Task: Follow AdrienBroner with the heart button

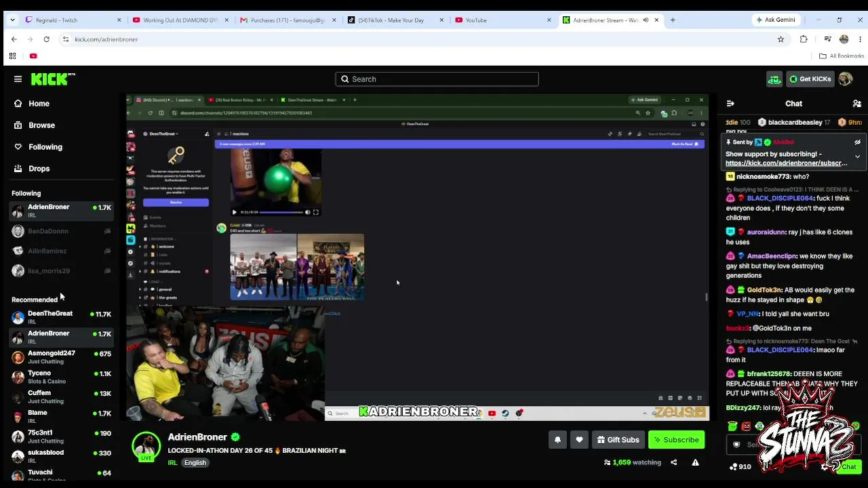Action: pos(579,440)
